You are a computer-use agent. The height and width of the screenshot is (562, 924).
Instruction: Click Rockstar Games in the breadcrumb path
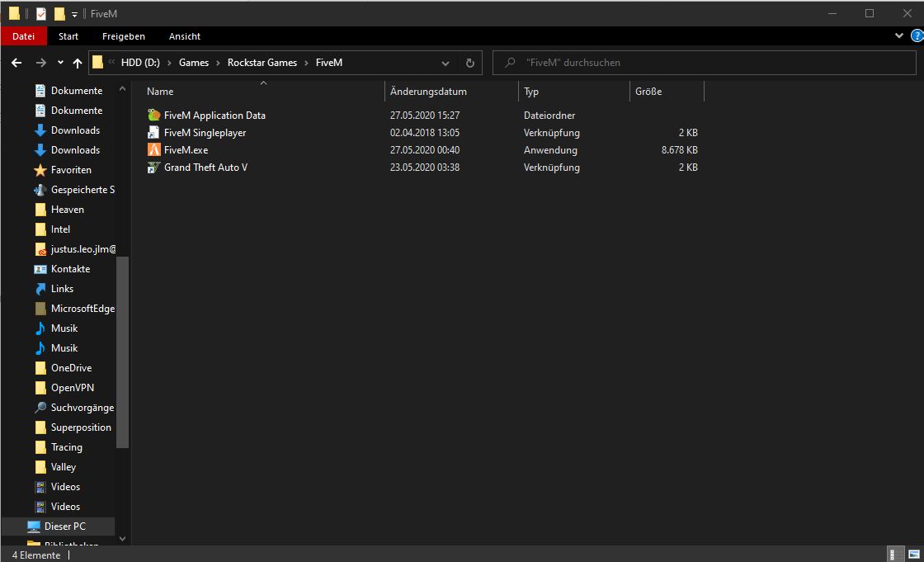pyautogui.click(x=262, y=63)
